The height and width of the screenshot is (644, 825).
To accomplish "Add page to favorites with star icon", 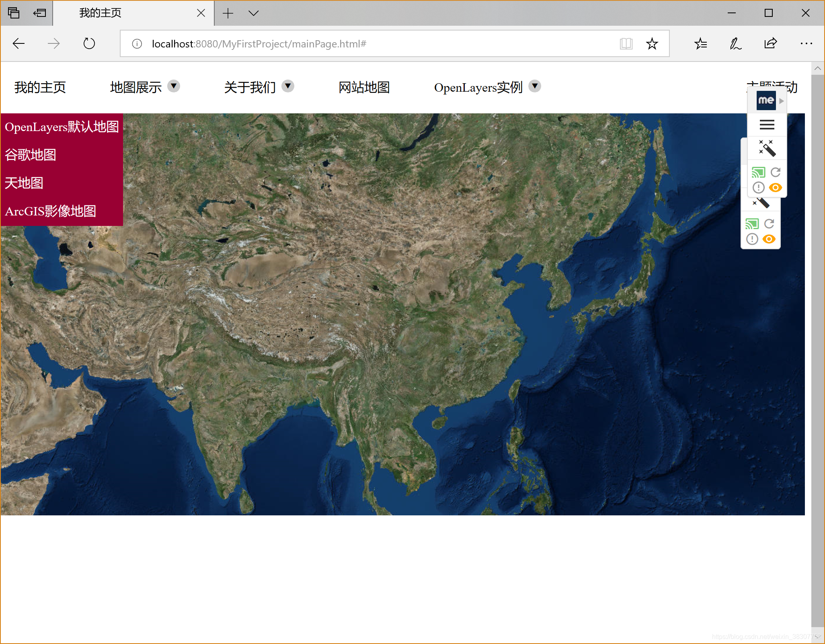I will [652, 43].
